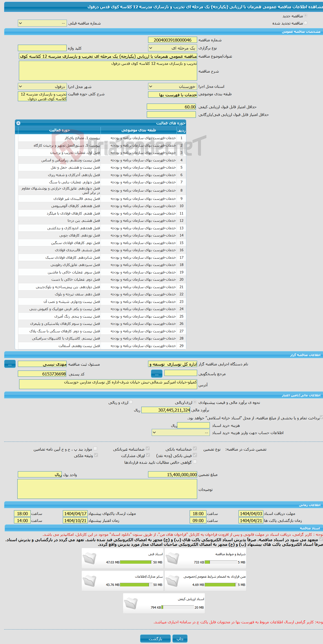Choose the foreign and rial currency option
The width and height of the screenshot is (323, 644).
[x=131, y=402]
